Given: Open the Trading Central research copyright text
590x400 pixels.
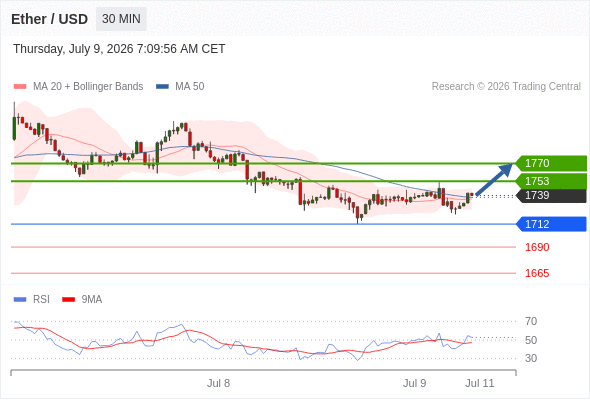Looking at the screenshot, I should pos(506,87).
